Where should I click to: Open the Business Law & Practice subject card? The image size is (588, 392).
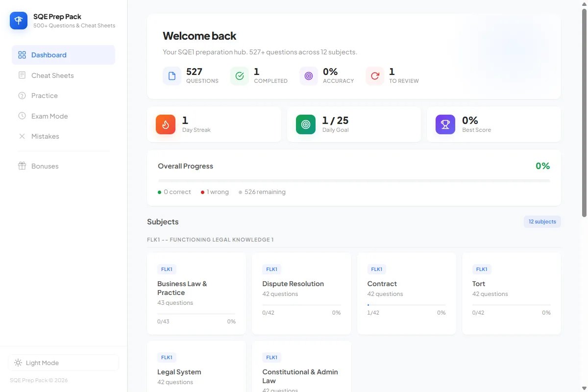click(196, 294)
